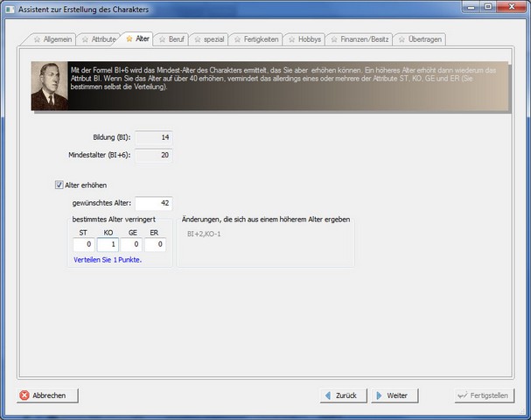Click the Fertigstellen button
Screen dimensions: 531x420
coord(485,395)
